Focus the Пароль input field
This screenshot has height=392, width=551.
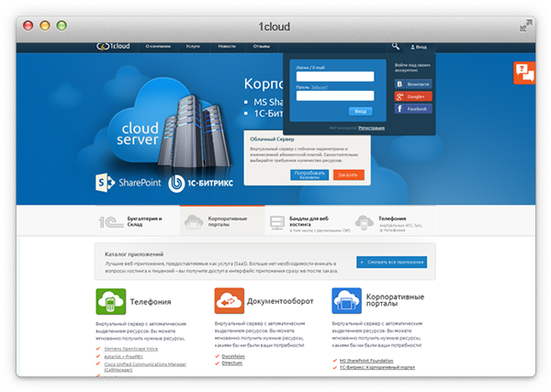[335, 95]
